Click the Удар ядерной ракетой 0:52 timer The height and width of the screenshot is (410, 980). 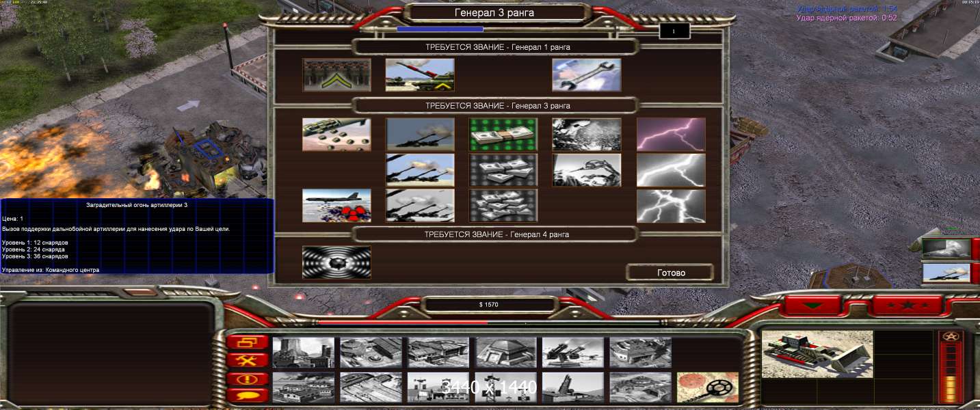(x=847, y=18)
